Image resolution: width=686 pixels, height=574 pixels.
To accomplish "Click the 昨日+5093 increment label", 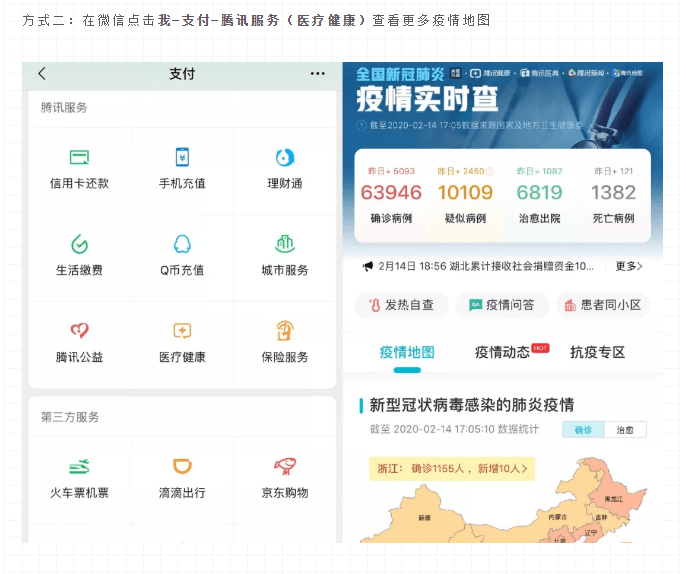I will [391, 172].
